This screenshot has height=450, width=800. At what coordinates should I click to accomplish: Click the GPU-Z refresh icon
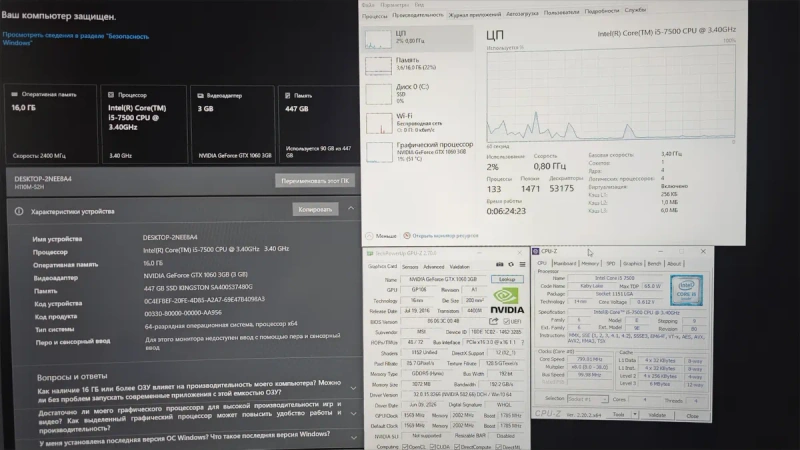(x=511, y=264)
